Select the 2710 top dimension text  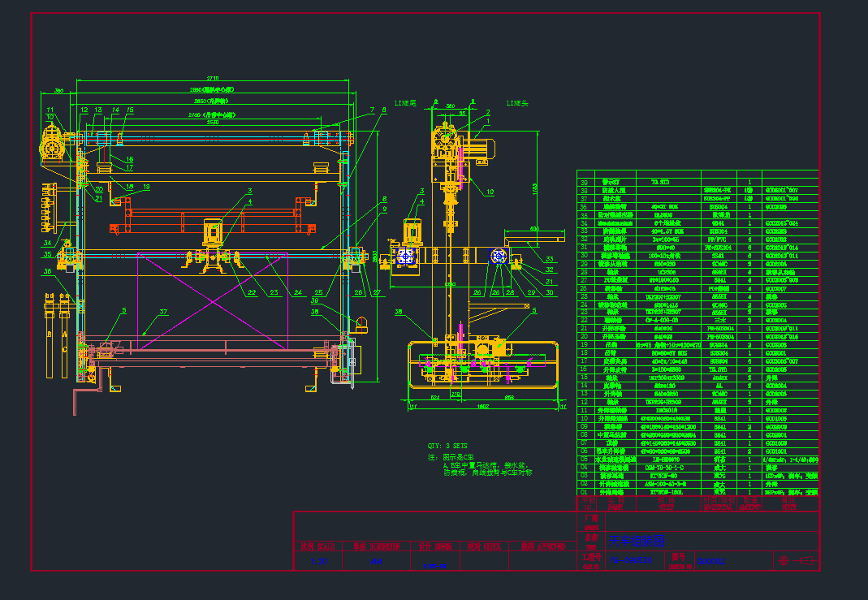(x=213, y=78)
